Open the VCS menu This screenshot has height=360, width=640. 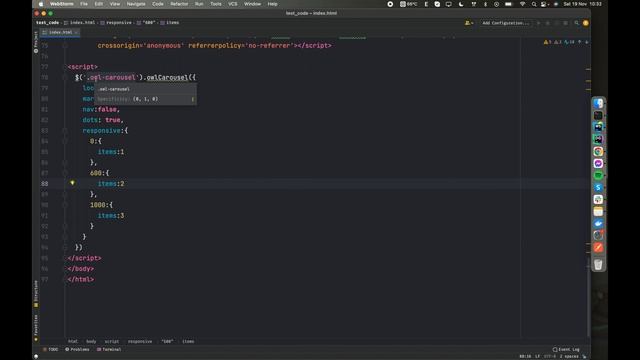[x=233, y=4]
